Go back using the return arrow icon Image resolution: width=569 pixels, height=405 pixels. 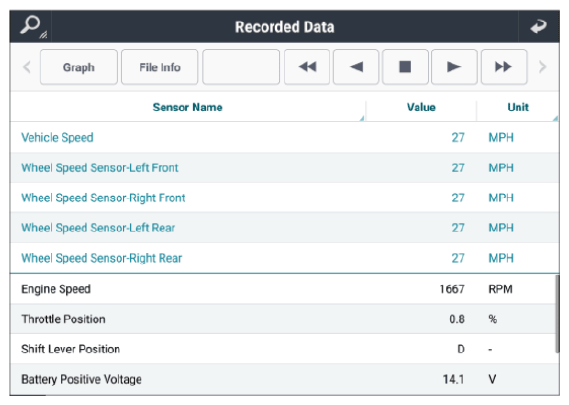pos(539,26)
